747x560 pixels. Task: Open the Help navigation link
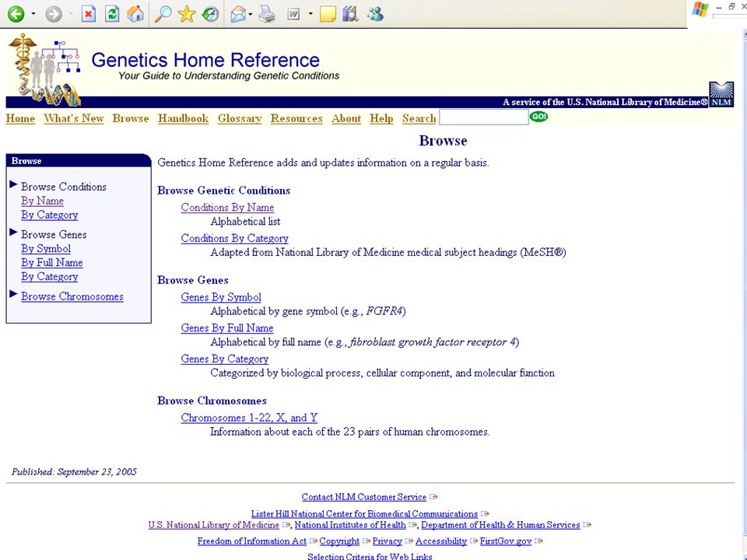(381, 118)
